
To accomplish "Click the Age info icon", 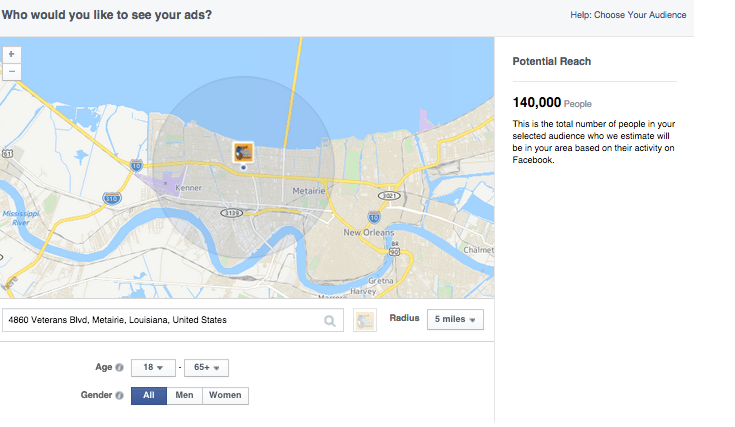I will tap(120, 367).
